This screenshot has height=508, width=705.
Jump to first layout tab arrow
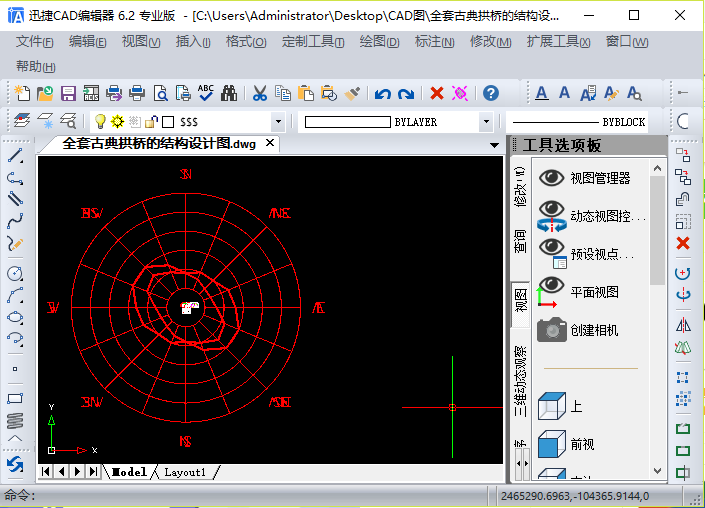(45, 472)
